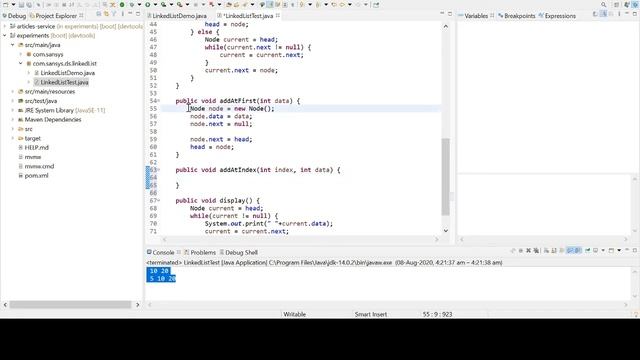Open the Debug tab in left panel
This screenshot has height=360, width=640.
coord(14,16)
